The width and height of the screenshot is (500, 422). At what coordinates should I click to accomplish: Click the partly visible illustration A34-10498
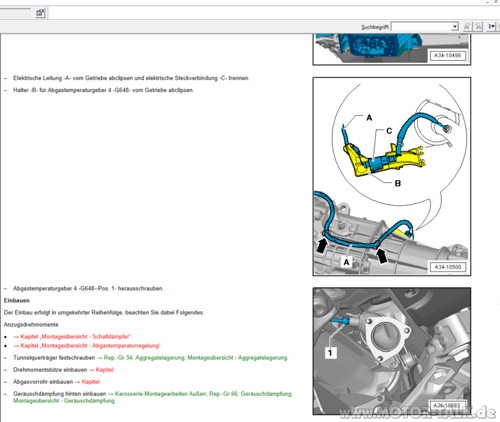392,49
